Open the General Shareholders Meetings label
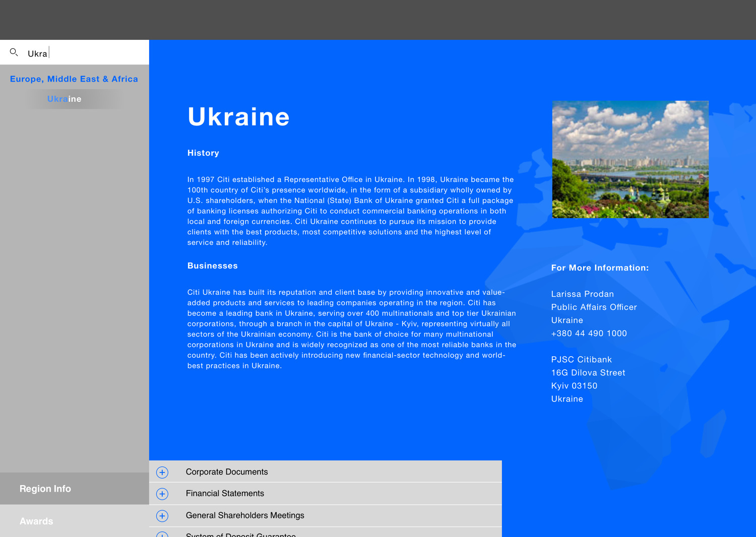This screenshot has height=537, width=756. [x=245, y=515]
